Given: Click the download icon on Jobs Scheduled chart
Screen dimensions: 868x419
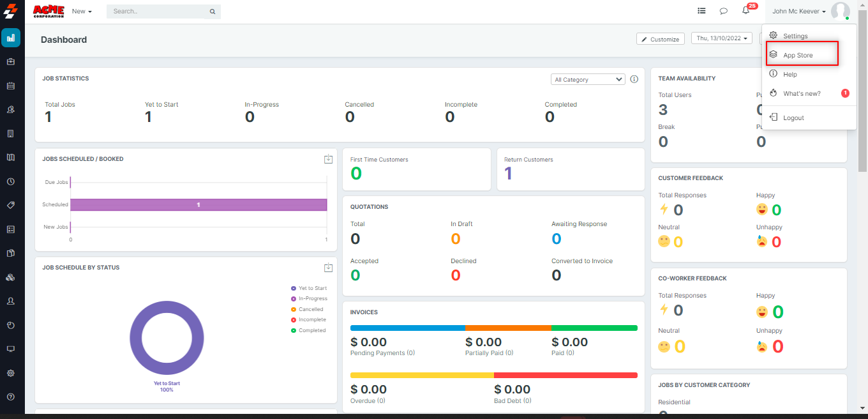Looking at the screenshot, I should (x=328, y=159).
